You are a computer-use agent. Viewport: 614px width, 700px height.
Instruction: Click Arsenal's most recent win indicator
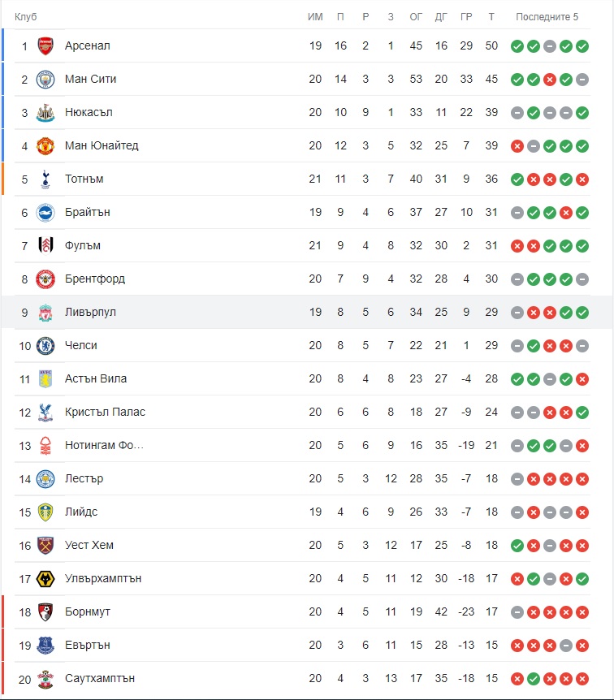click(x=582, y=46)
